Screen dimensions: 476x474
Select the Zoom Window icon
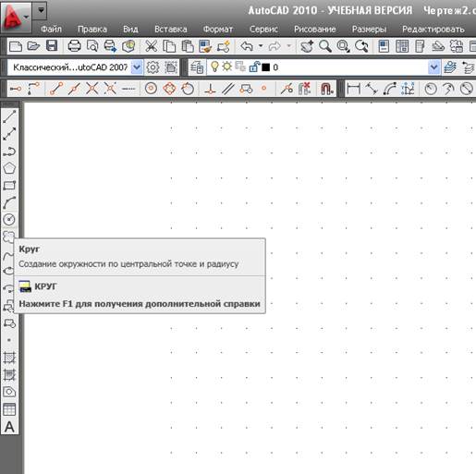pos(343,46)
